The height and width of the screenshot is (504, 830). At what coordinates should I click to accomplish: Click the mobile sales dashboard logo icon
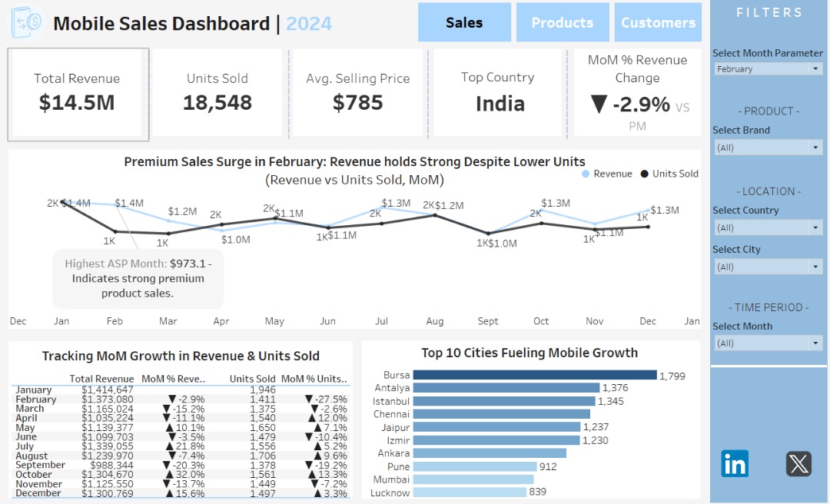pyautogui.click(x=26, y=23)
